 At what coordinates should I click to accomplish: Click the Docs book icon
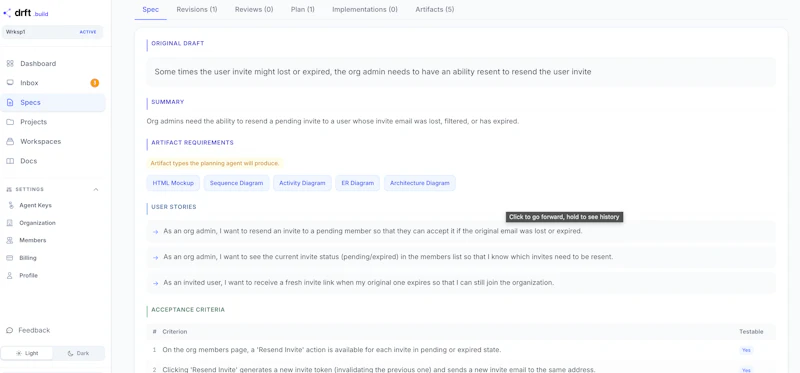10,161
